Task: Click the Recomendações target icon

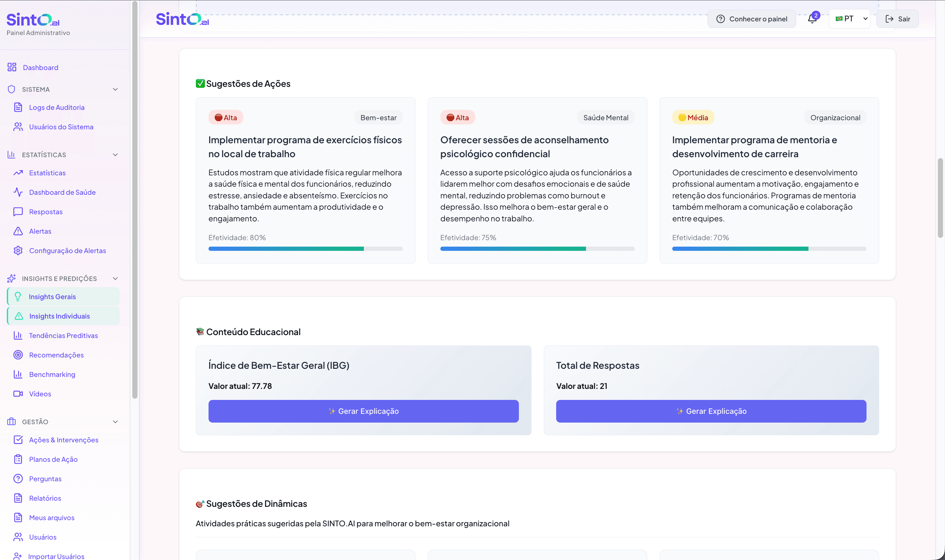Action: click(18, 355)
